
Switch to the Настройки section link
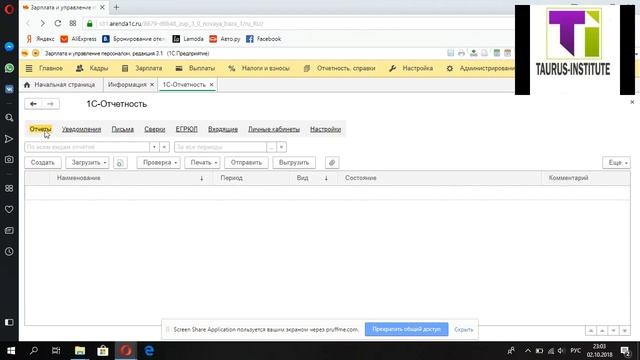(x=325, y=129)
